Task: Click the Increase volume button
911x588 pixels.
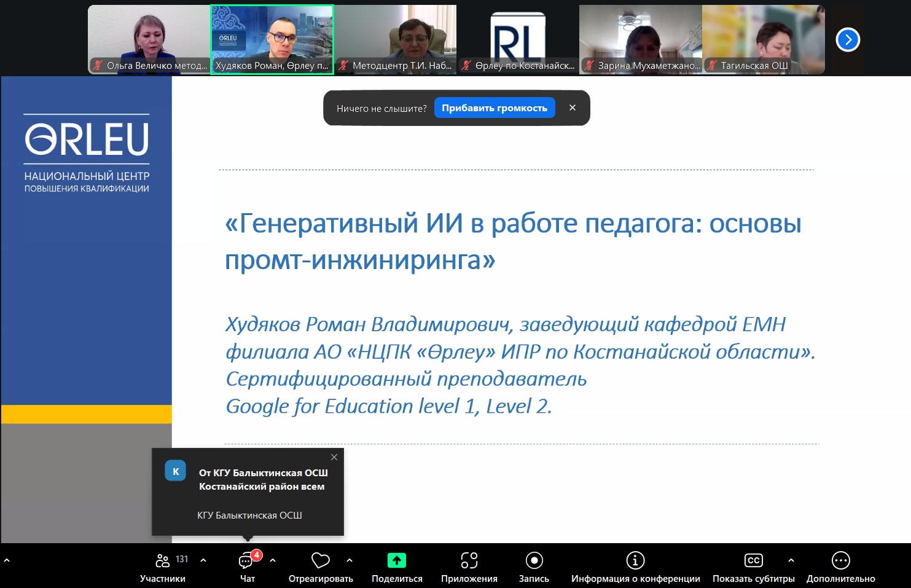Action: pos(494,108)
